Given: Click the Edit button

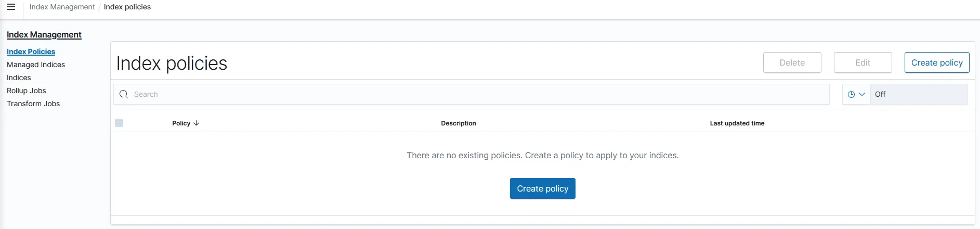Looking at the screenshot, I should (x=863, y=62).
